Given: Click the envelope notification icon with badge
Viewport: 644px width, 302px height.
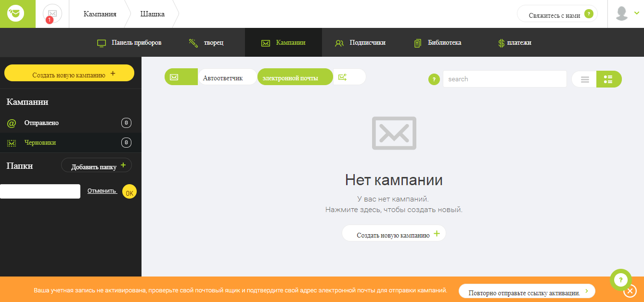Looking at the screenshot, I should (52, 13).
